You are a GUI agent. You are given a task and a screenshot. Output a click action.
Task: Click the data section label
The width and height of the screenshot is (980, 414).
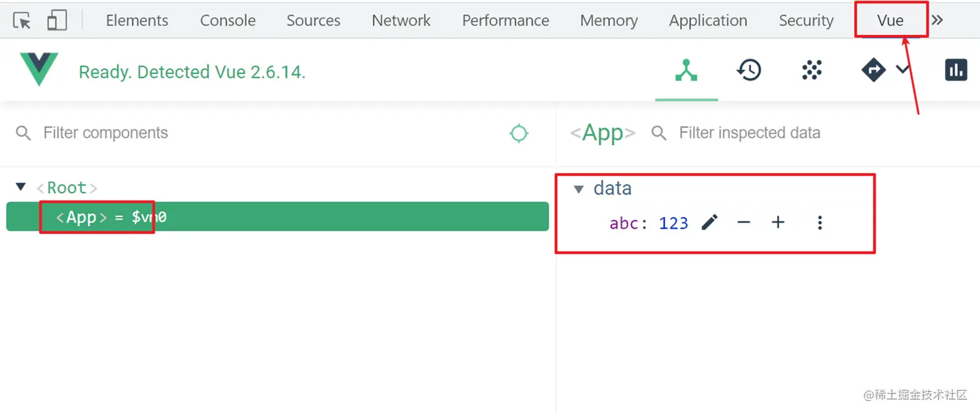[612, 189]
